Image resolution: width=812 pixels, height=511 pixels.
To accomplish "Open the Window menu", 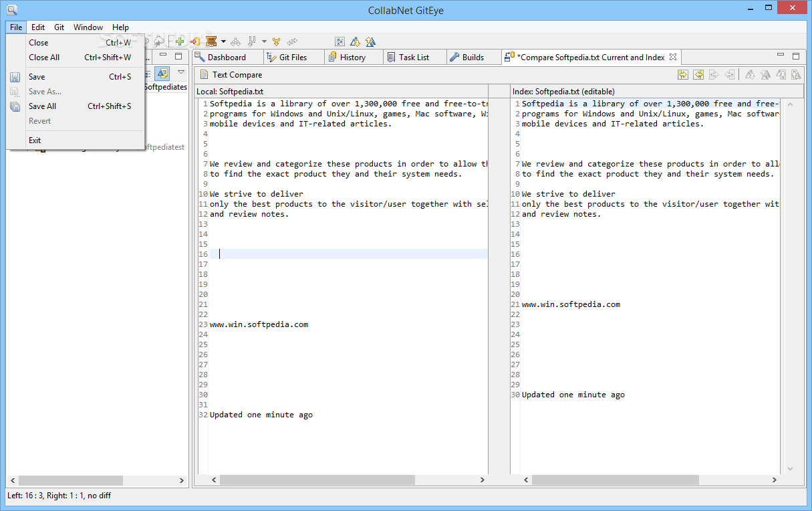I will (88, 27).
